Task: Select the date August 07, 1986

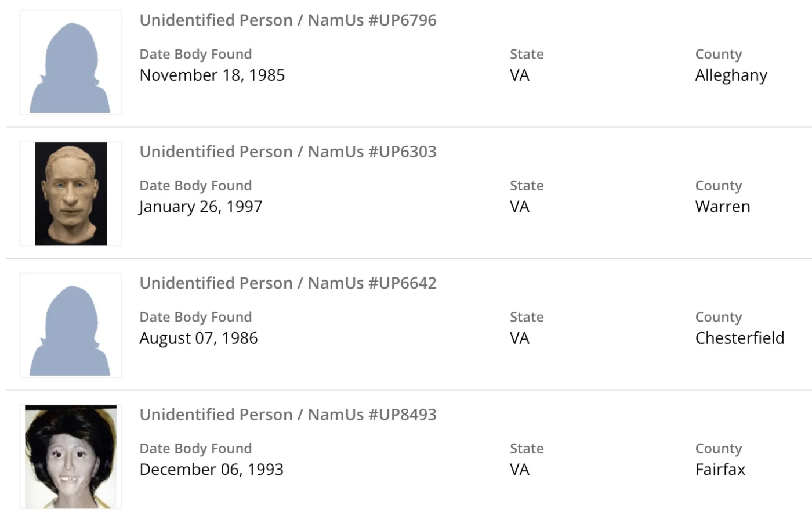Action: click(x=198, y=338)
